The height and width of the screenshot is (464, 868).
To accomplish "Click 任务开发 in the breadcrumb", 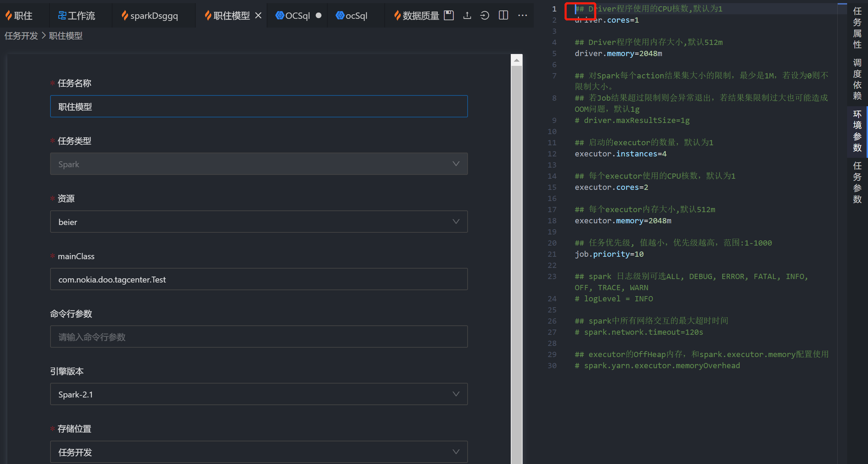I will coord(21,36).
